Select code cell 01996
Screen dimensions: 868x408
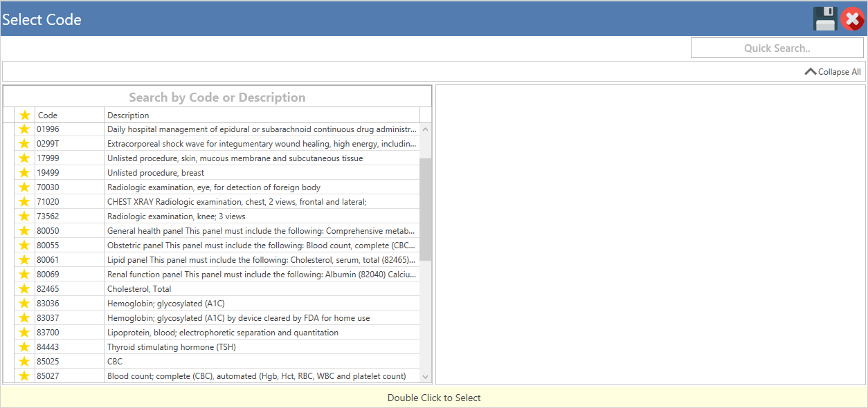click(x=69, y=129)
